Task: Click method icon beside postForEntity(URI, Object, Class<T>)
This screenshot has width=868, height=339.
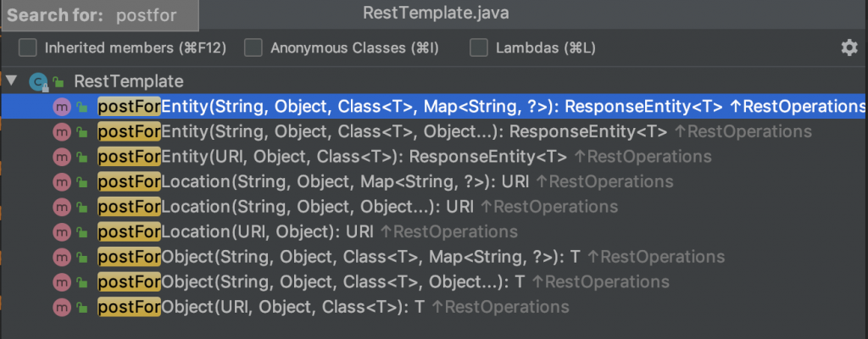Action: click(x=61, y=157)
